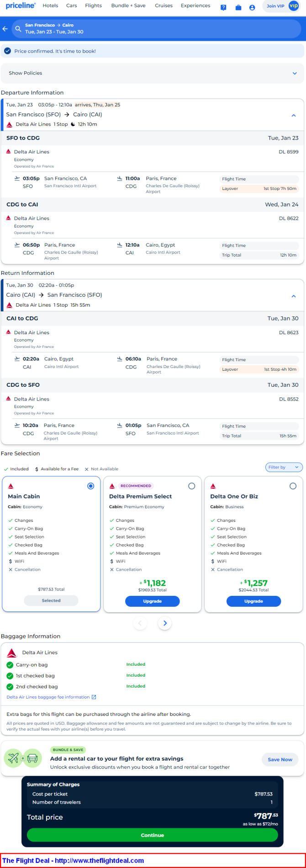Click the external link icon for baggage fees
306x868 pixels.
coord(94,697)
